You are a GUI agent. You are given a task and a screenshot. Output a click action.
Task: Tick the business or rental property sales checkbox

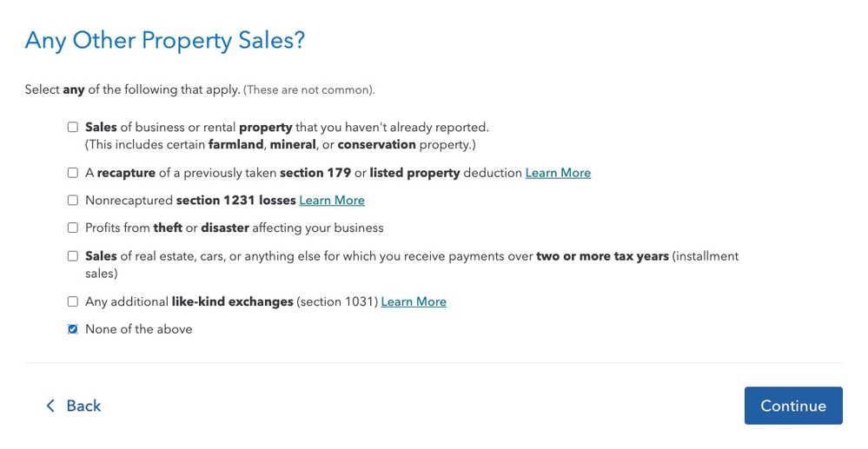pyautogui.click(x=72, y=128)
